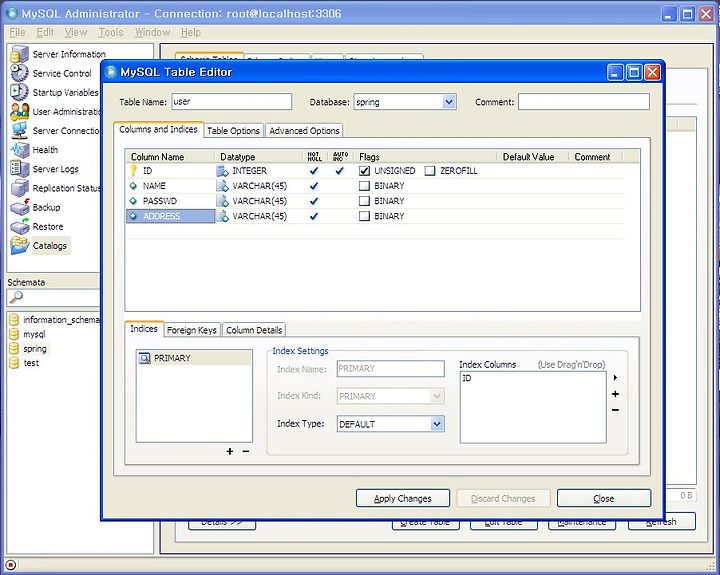Switch to Advanced Options tab
Image resolution: width=720 pixels, height=575 pixels.
click(x=304, y=131)
